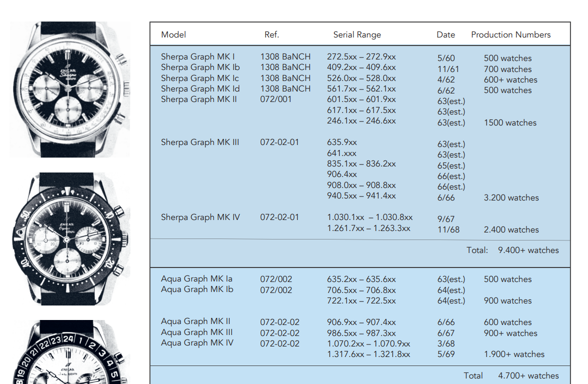Select the Serial Range column header
The width and height of the screenshot is (588, 384).
357,34
